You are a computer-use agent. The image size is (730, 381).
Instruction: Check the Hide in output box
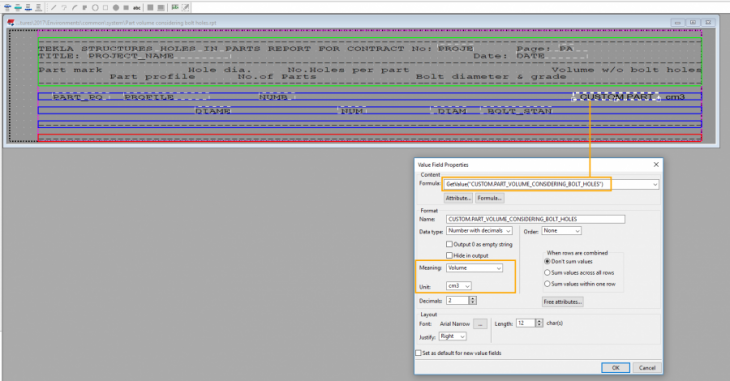(x=449, y=255)
